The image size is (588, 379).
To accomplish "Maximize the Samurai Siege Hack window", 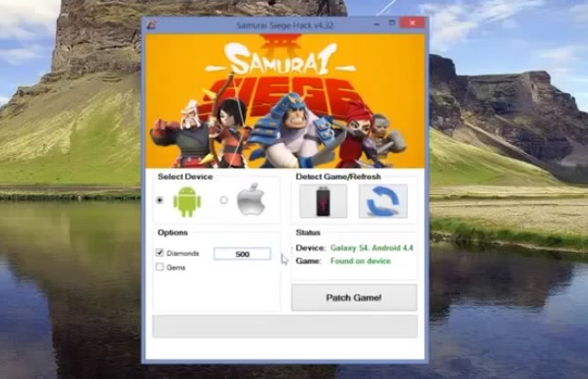I will point(392,23).
